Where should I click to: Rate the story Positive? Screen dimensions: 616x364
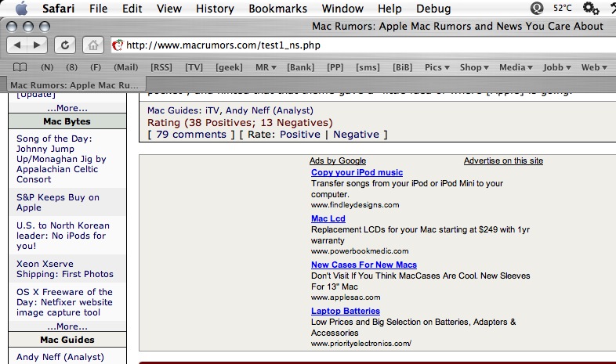(x=300, y=135)
